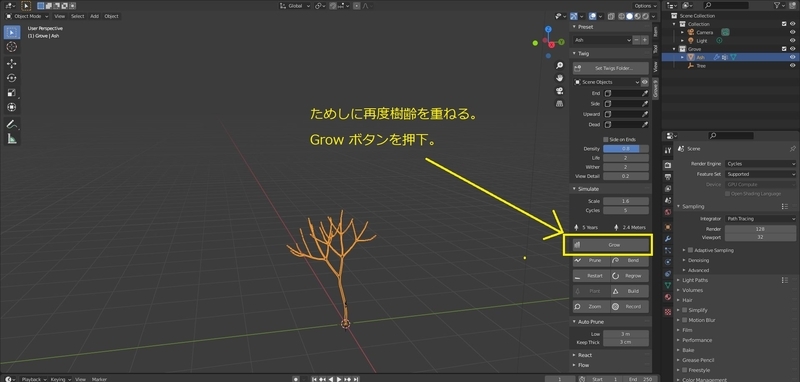Select the Annotate tool
Image resolution: width=800 pixels, height=382 pixels.
pos(11,124)
